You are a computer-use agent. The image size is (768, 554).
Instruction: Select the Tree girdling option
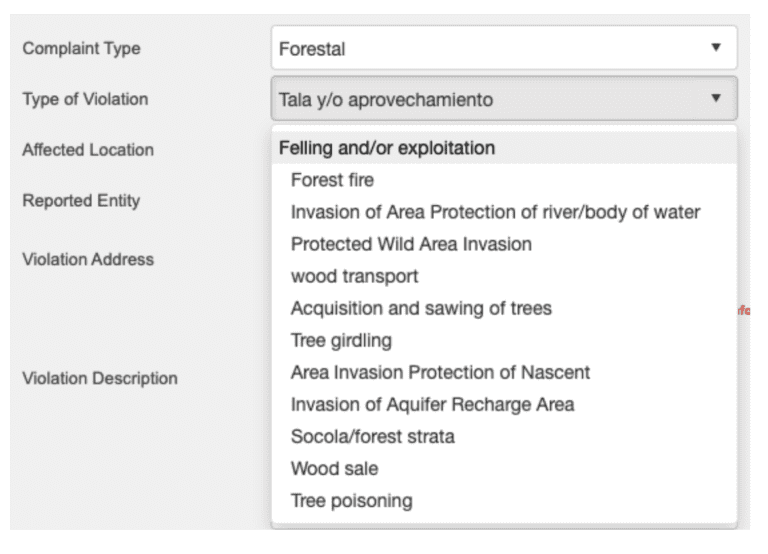point(341,340)
